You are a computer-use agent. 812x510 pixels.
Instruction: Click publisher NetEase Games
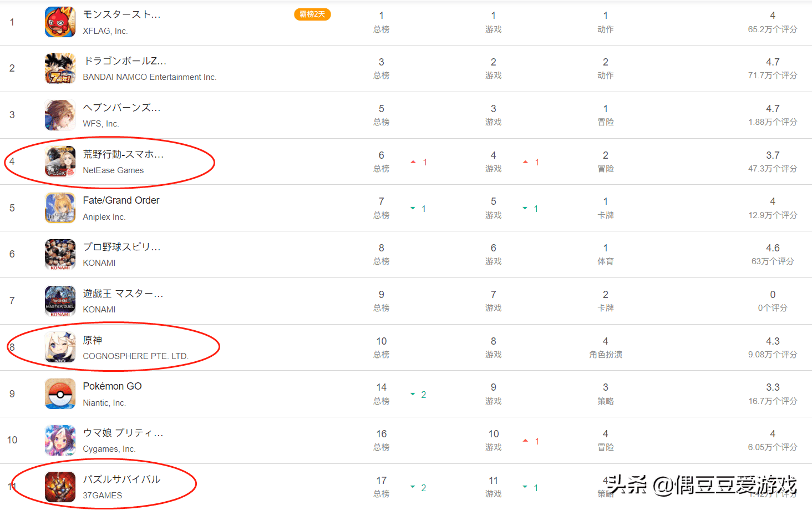coord(113,170)
